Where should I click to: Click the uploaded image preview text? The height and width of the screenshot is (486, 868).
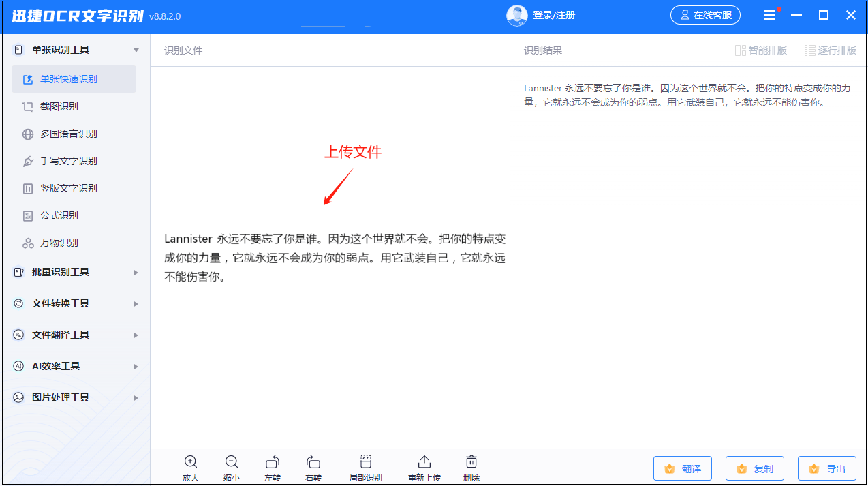click(x=335, y=258)
